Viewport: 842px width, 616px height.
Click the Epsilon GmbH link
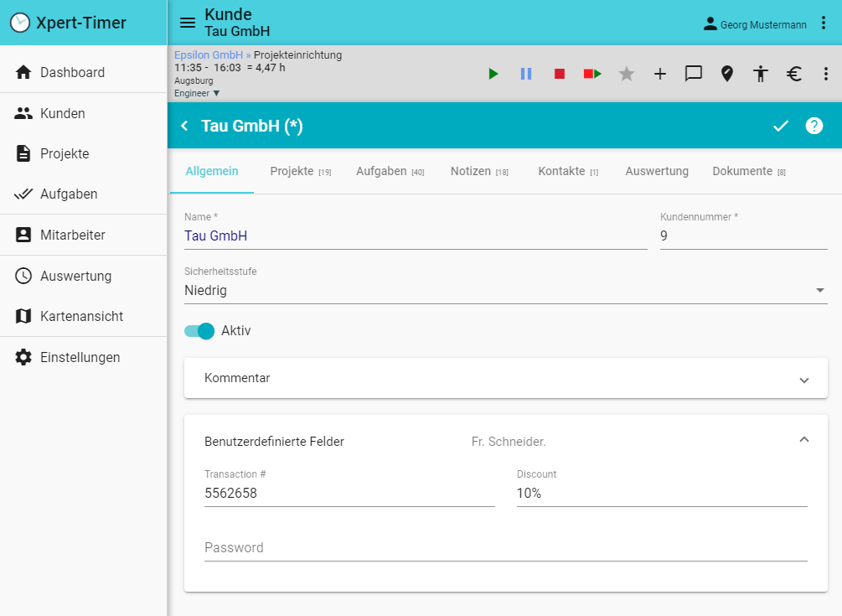pos(208,55)
